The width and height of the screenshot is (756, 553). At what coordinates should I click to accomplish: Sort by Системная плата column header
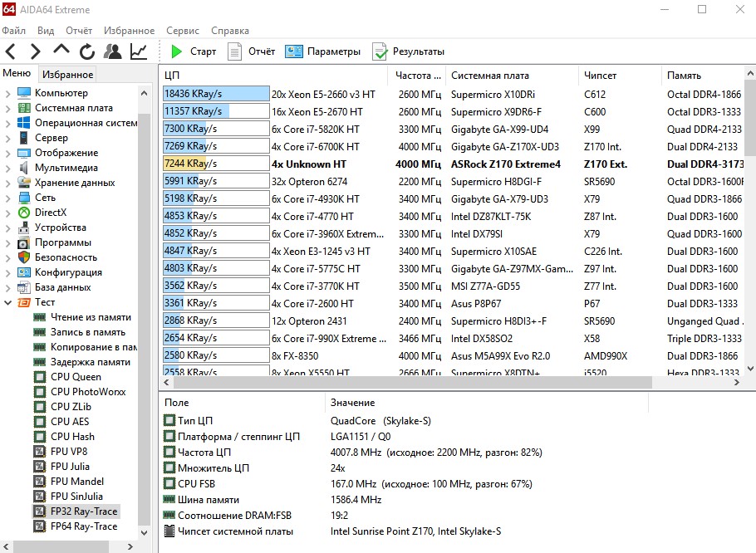512,76
